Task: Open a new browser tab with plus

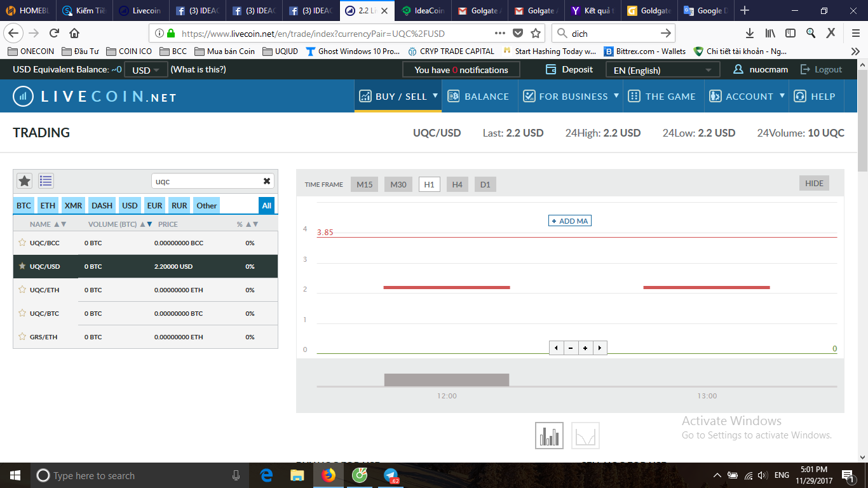Action: tap(745, 10)
